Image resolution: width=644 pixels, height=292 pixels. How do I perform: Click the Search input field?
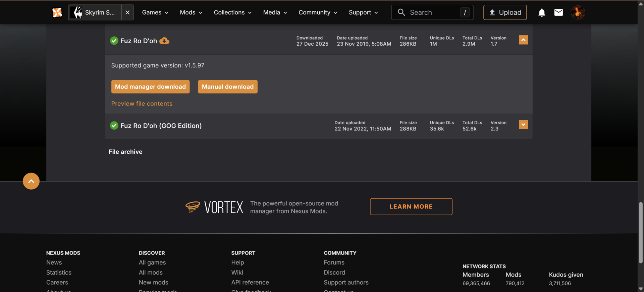click(x=432, y=12)
